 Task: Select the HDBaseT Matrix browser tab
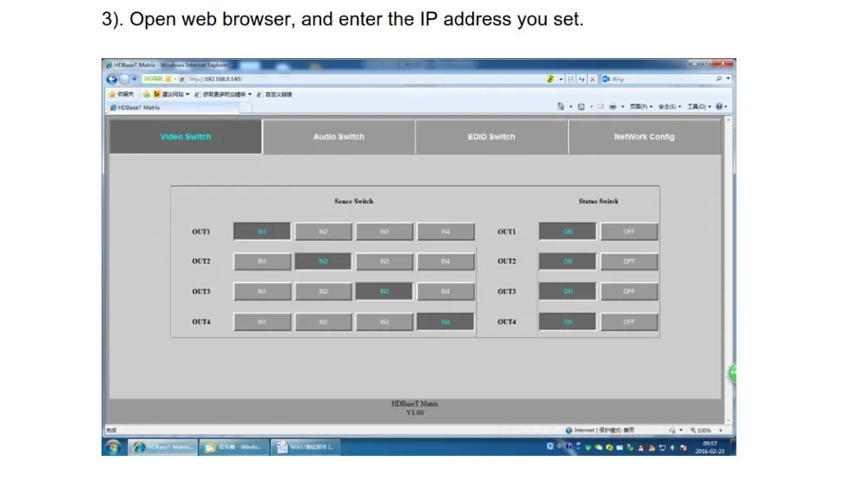(174, 108)
